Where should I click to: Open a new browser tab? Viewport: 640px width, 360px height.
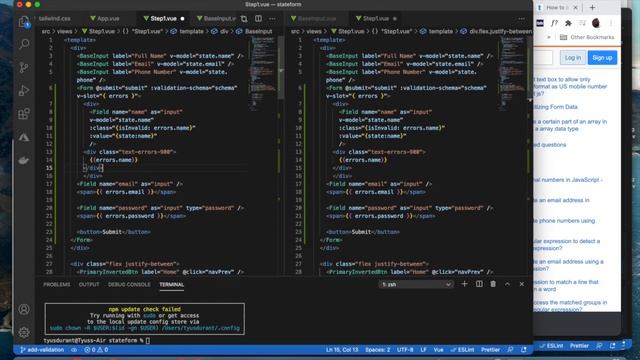[x=592, y=7]
